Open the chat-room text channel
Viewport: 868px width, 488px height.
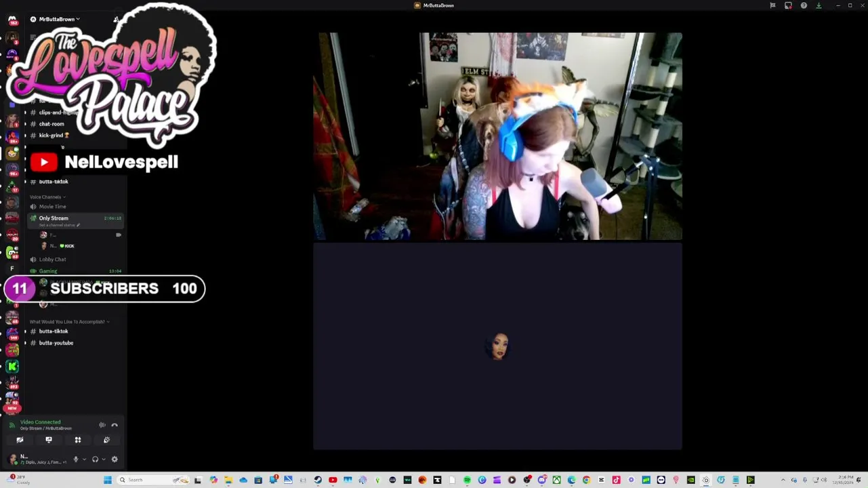(x=51, y=124)
